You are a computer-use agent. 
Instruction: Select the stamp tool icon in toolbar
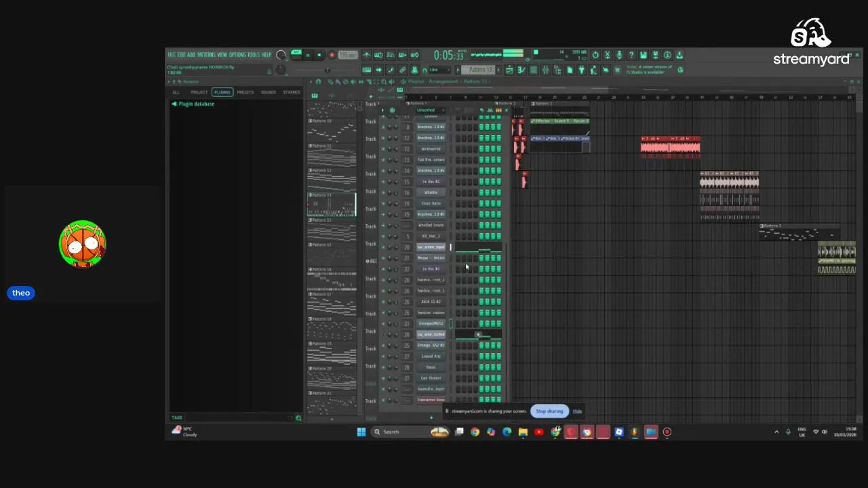click(x=414, y=70)
